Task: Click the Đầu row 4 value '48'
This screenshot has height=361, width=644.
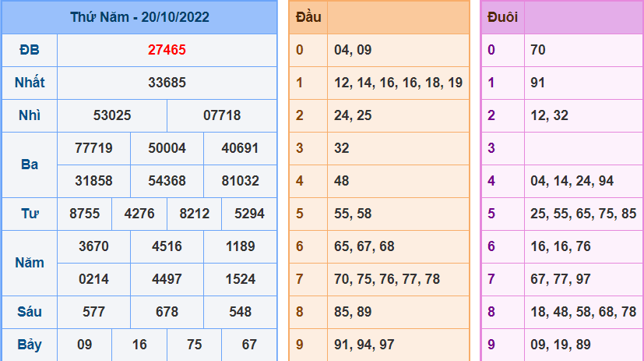Action: click(342, 181)
